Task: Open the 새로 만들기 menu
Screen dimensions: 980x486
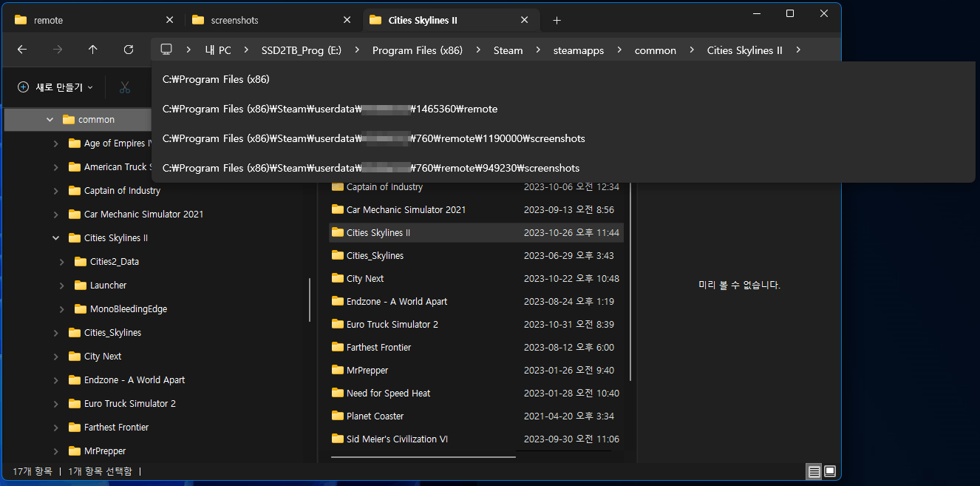Action: (55, 87)
